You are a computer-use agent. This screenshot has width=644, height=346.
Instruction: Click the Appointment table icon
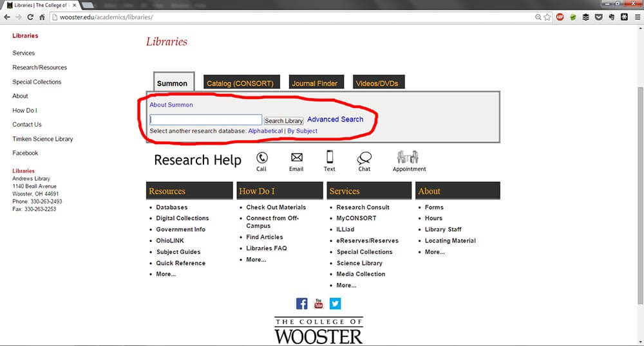tap(408, 157)
